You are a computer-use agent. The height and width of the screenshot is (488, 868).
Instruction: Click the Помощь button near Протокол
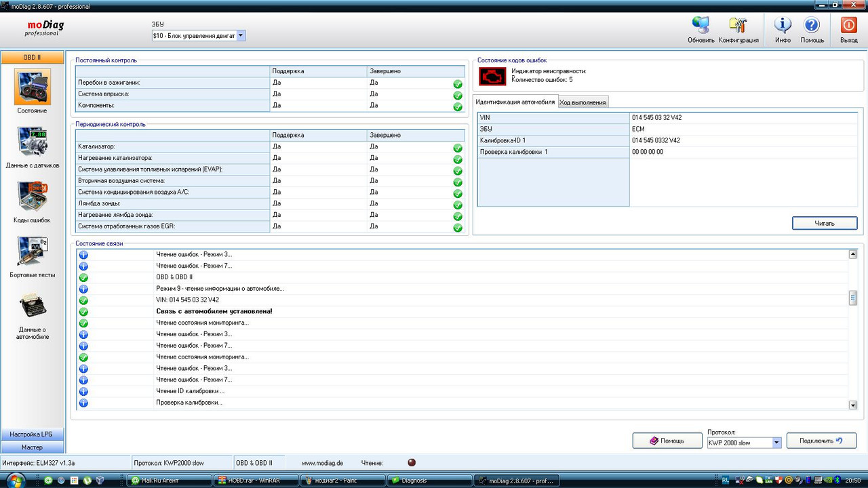click(x=667, y=441)
